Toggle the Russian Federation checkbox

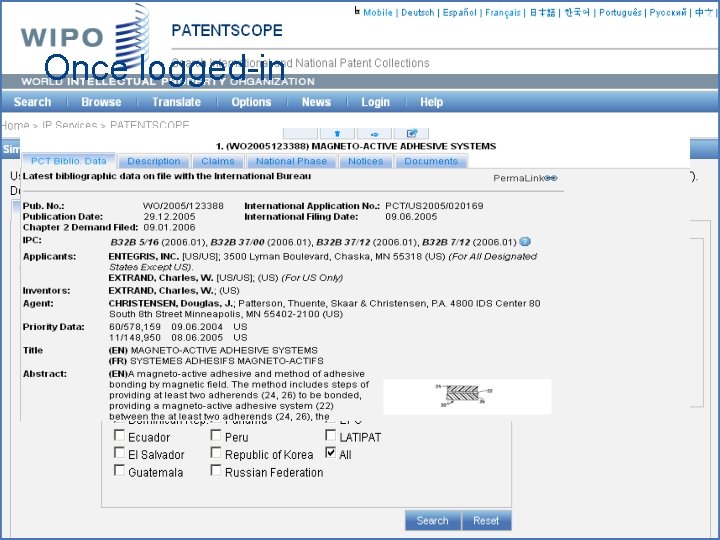(216, 470)
